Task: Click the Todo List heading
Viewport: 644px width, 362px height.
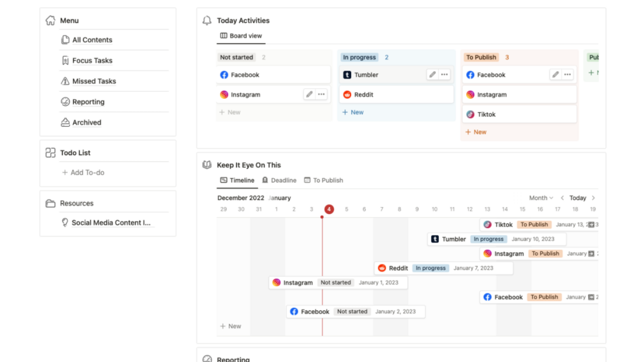Action: coord(75,152)
